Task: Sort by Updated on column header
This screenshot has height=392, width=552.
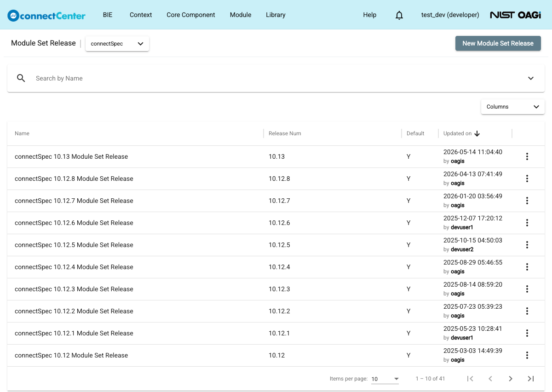Action: 457,133
